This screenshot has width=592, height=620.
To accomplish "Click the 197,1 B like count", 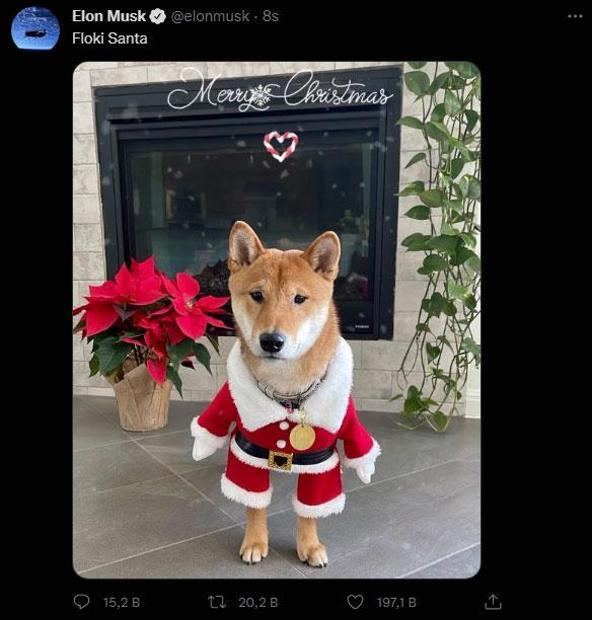I will 396,602.
